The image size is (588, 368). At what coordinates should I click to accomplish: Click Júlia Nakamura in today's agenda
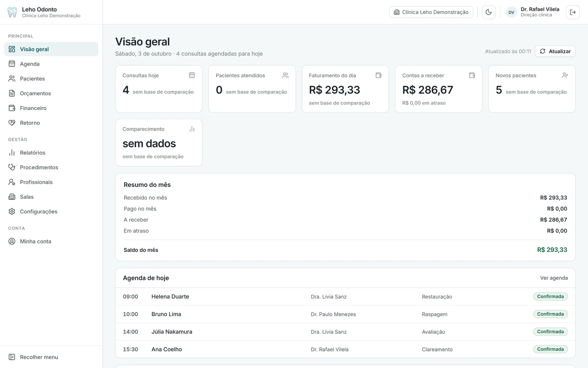point(172,332)
